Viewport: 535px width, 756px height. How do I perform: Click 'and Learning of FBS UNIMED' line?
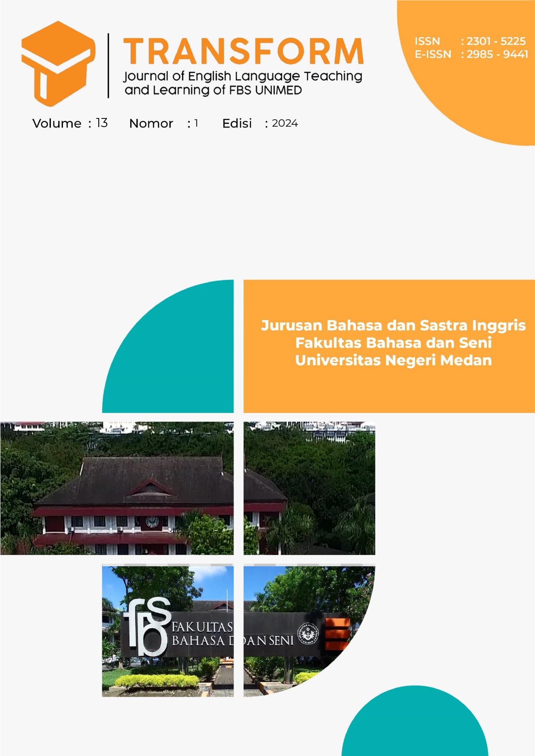click(x=213, y=90)
